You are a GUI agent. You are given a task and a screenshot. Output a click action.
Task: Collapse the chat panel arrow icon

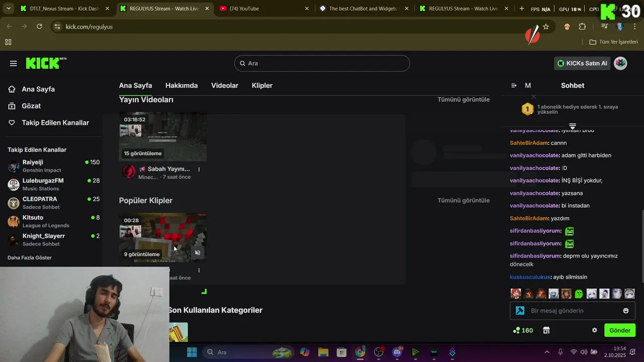coord(514,85)
